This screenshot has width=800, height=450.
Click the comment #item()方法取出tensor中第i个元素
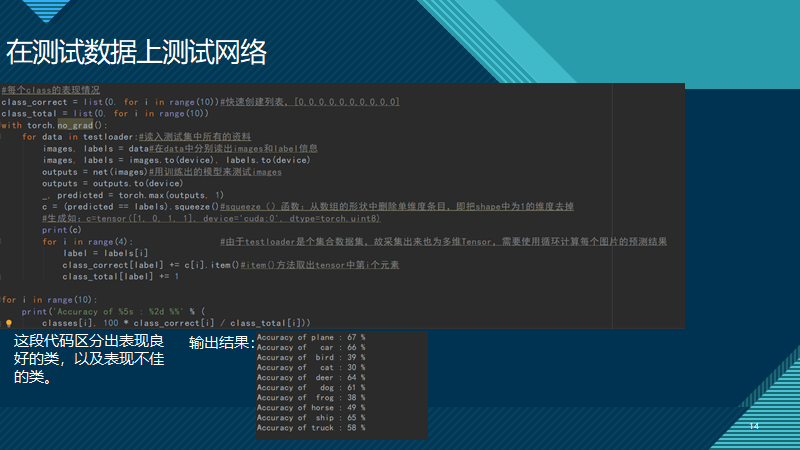(x=320, y=265)
